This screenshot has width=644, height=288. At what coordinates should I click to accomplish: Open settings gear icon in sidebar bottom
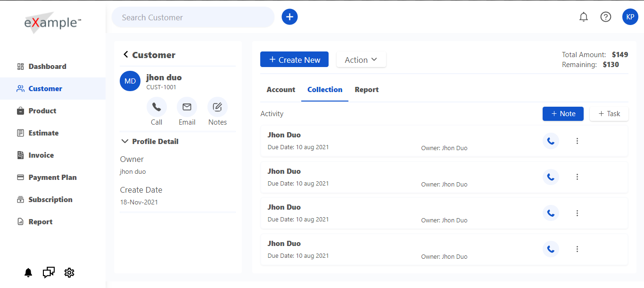(69, 273)
